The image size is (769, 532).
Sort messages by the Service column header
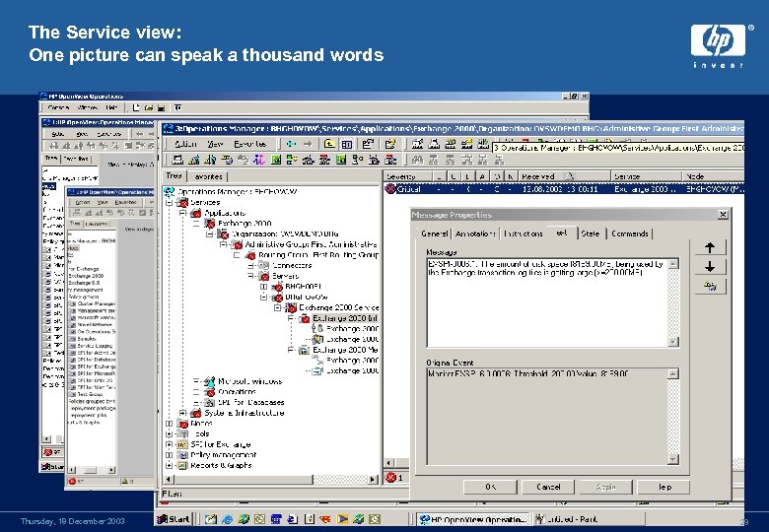(647, 176)
